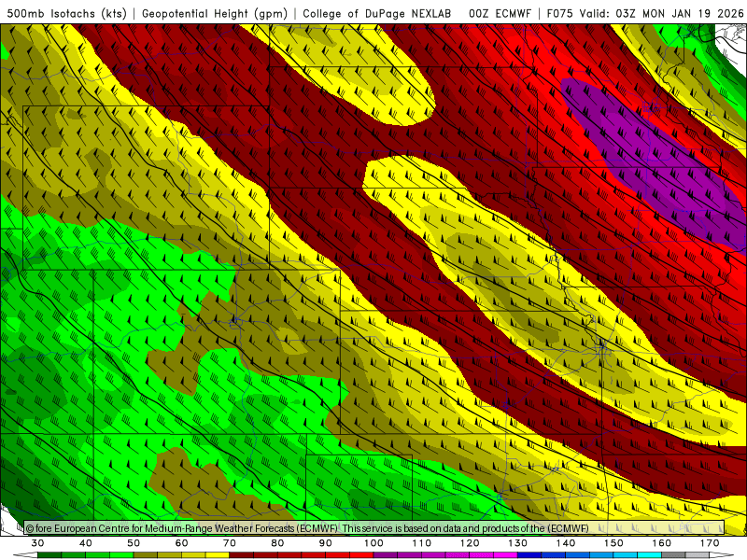
Task: Select the maroon swatch starting at 70
Action: pyautogui.click(x=242, y=555)
